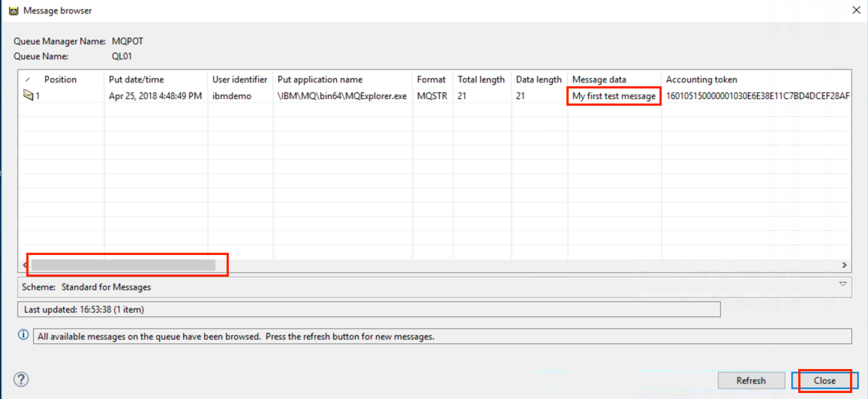Sort by the Position column header
This screenshot has height=399, width=868.
(60, 79)
